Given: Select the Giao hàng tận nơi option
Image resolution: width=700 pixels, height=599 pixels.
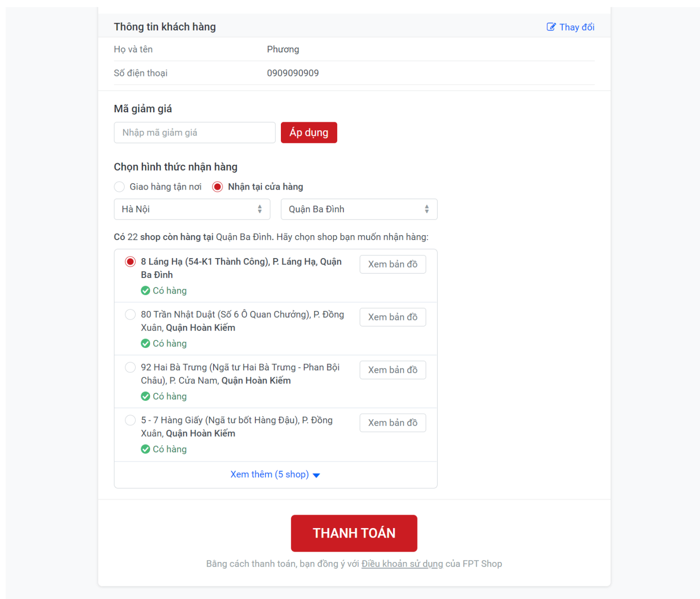Looking at the screenshot, I should click(x=119, y=187).
